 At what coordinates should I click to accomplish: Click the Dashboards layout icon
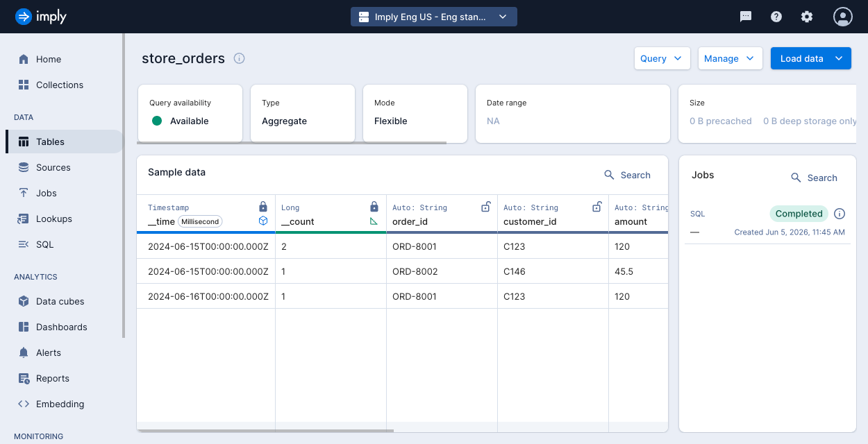click(24, 327)
